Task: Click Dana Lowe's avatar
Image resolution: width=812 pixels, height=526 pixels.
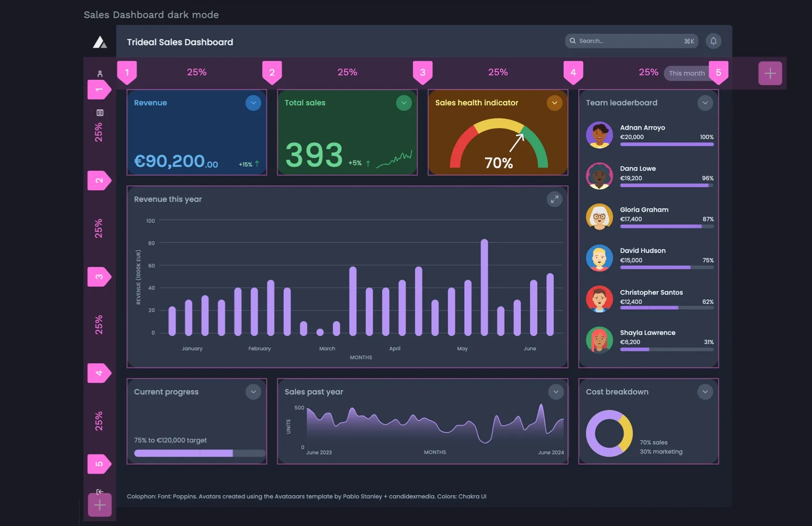Action: pos(599,176)
